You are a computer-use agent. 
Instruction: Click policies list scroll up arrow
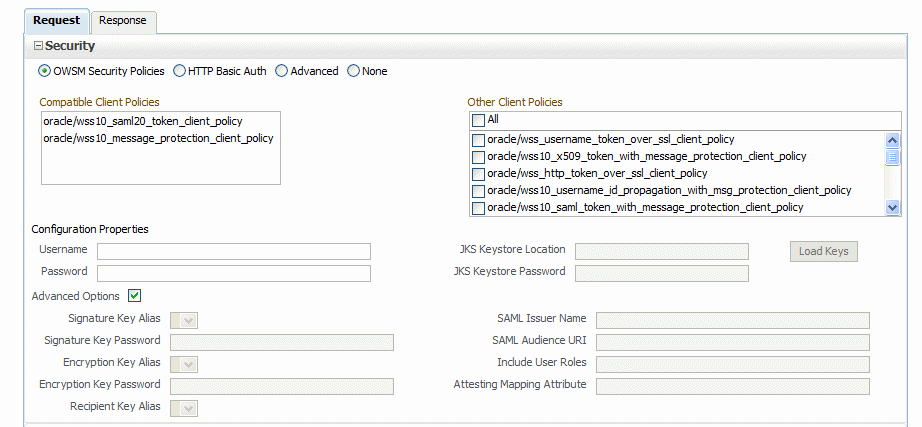[x=893, y=140]
